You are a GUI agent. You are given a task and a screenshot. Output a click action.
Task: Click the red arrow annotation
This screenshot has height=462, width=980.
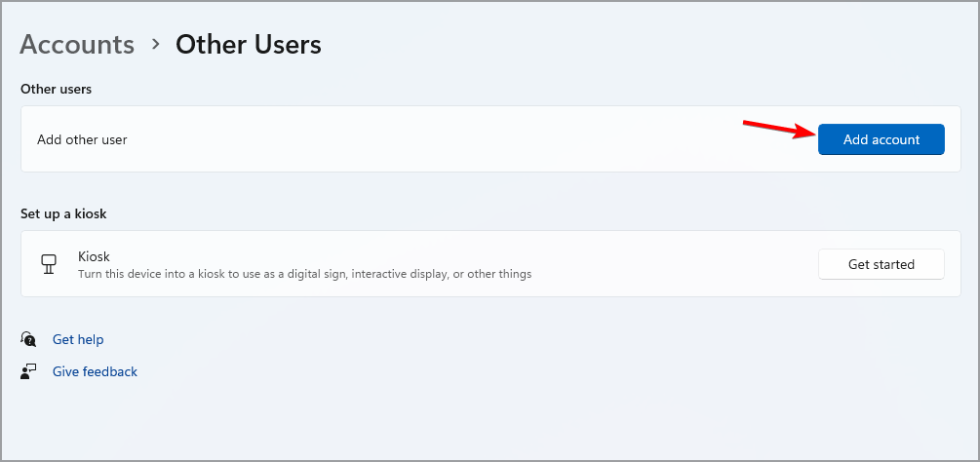click(x=779, y=129)
